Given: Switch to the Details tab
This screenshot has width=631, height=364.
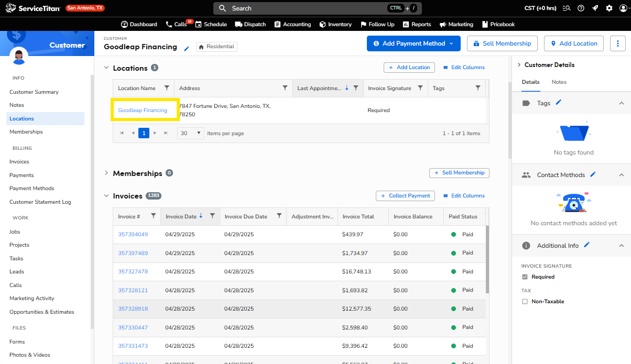Looking at the screenshot, I should click(x=530, y=82).
